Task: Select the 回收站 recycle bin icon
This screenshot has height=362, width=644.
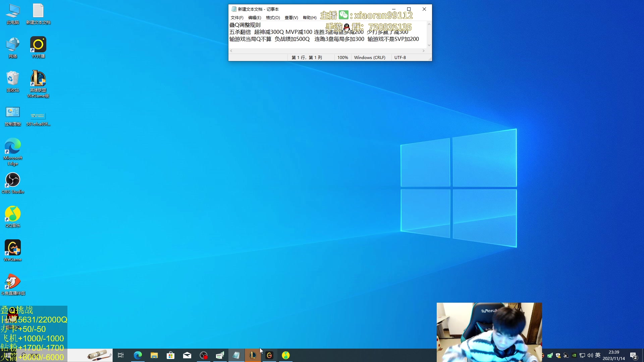Action: [x=13, y=81]
